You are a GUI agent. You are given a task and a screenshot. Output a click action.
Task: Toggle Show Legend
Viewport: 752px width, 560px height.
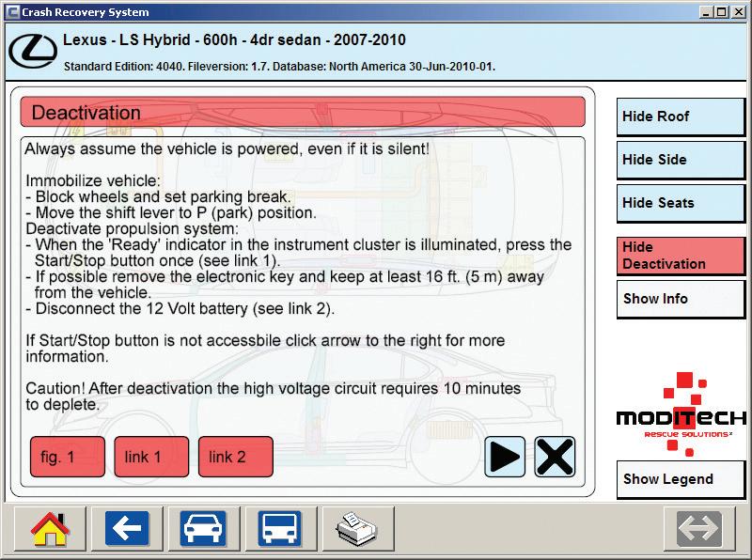(681, 479)
